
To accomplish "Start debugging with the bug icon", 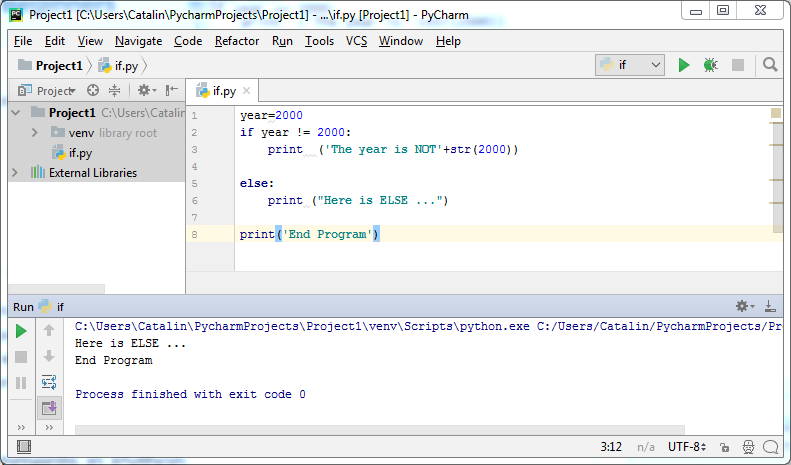I will (x=710, y=65).
